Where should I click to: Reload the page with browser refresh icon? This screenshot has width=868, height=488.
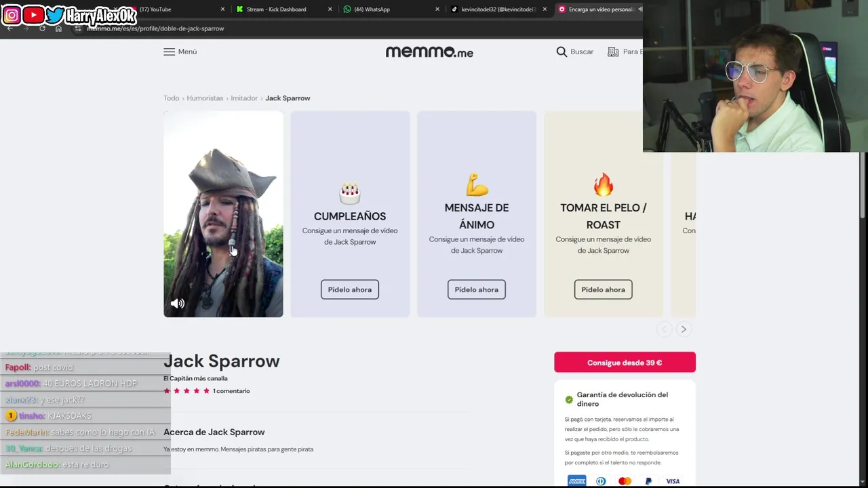(42, 28)
